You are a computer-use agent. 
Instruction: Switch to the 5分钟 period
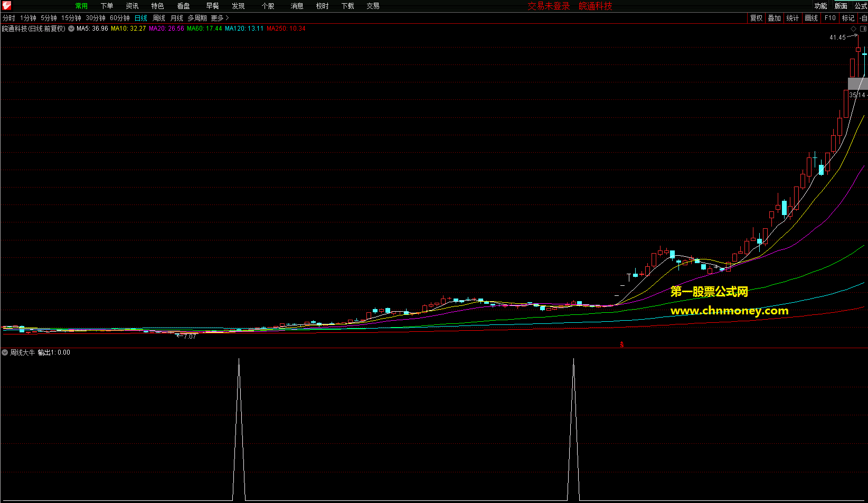tap(49, 18)
